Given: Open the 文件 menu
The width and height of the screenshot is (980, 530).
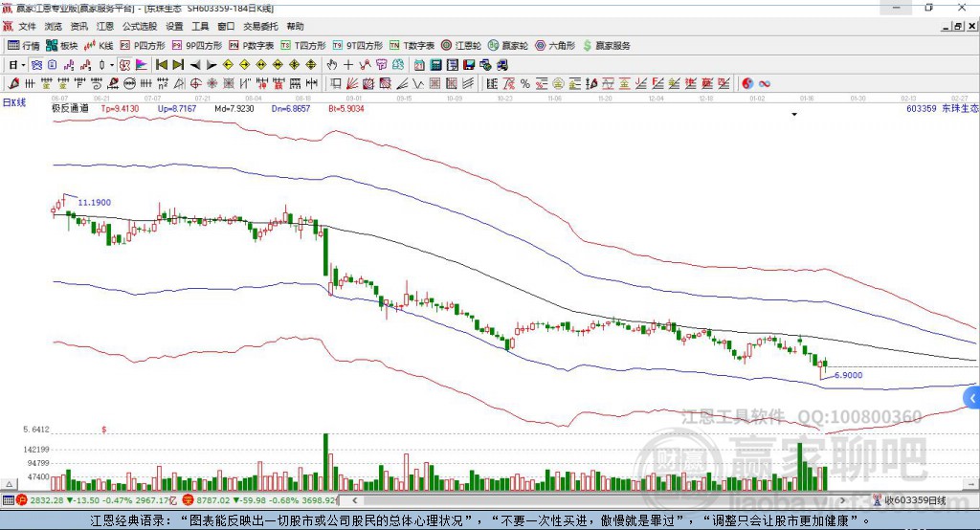Looking at the screenshot, I should click(x=27, y=26).
